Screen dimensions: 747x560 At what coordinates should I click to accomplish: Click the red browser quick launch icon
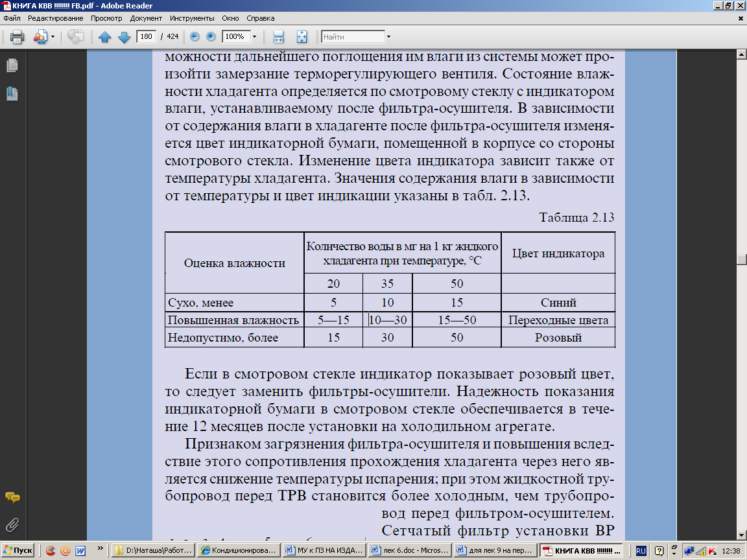51,551
